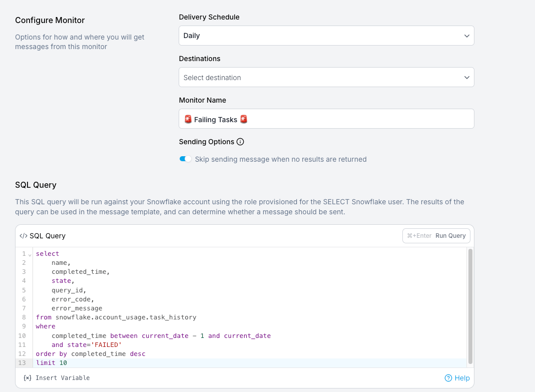Click the 'query_id,' line in editor
The image size is (535, 392).
(69, 290)
